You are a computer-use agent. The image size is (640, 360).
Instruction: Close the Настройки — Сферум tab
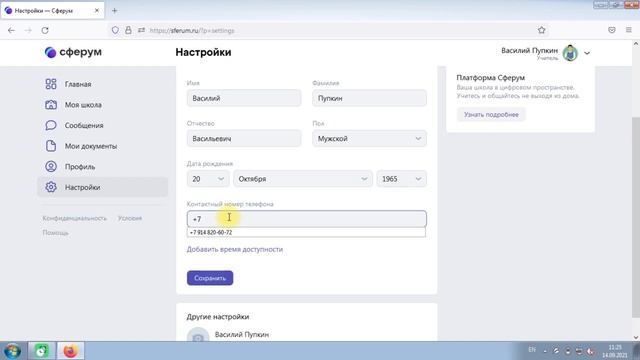click(97, 11)
